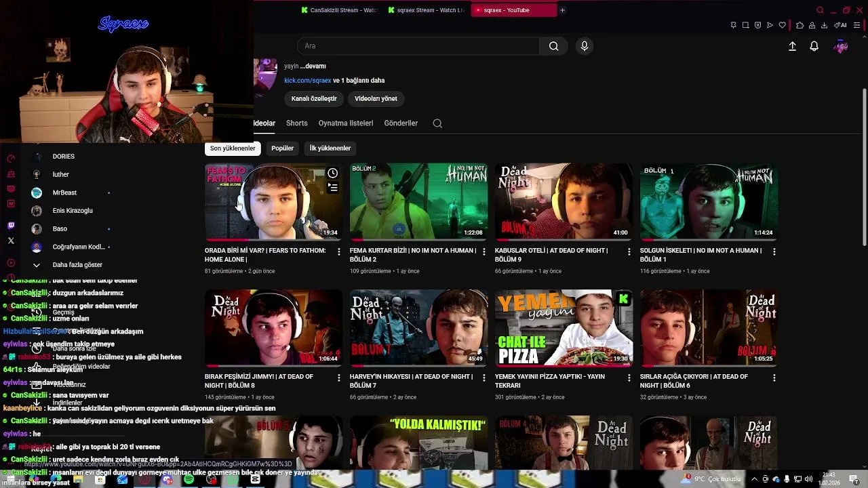Open the browser tab search icon
Image resolution: width=868 pixels, height=488 pixels.
coord(820,10)
